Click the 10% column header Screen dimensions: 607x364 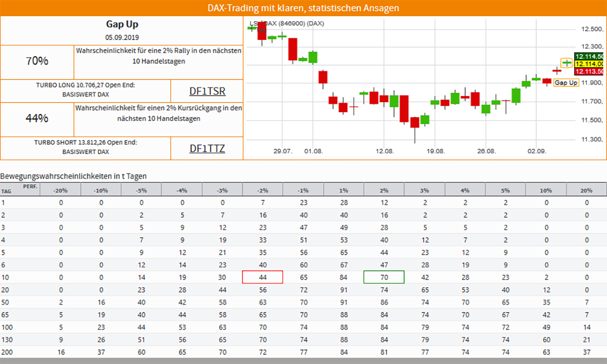point(546,190)
